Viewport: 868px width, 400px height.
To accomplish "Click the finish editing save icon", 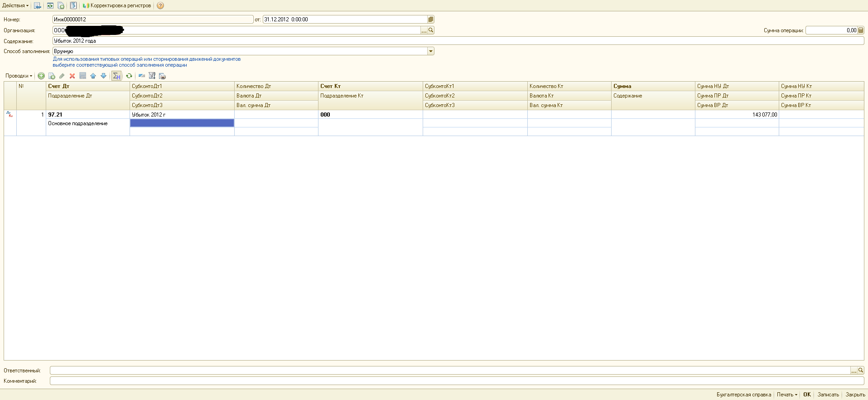I will click(83, 76).
